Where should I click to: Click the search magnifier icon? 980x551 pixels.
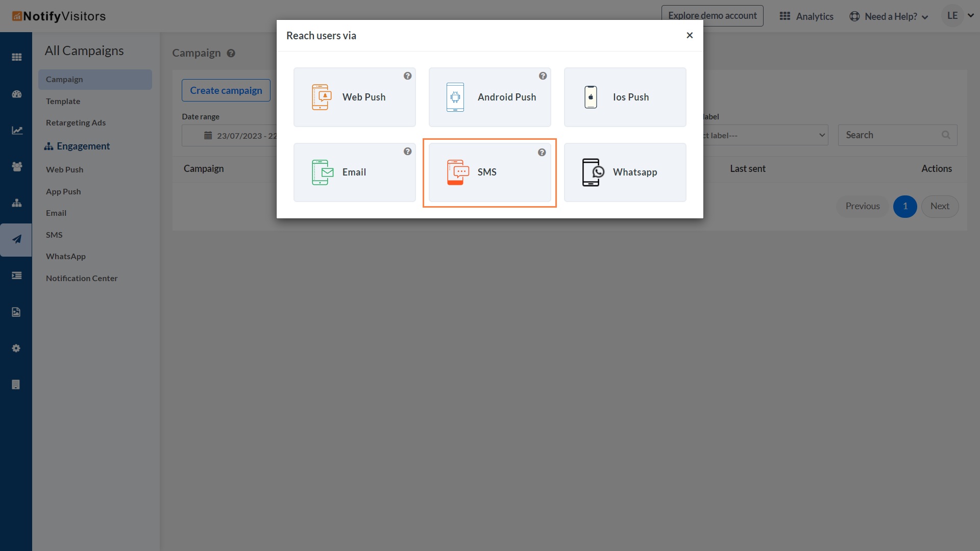point(946,135)
